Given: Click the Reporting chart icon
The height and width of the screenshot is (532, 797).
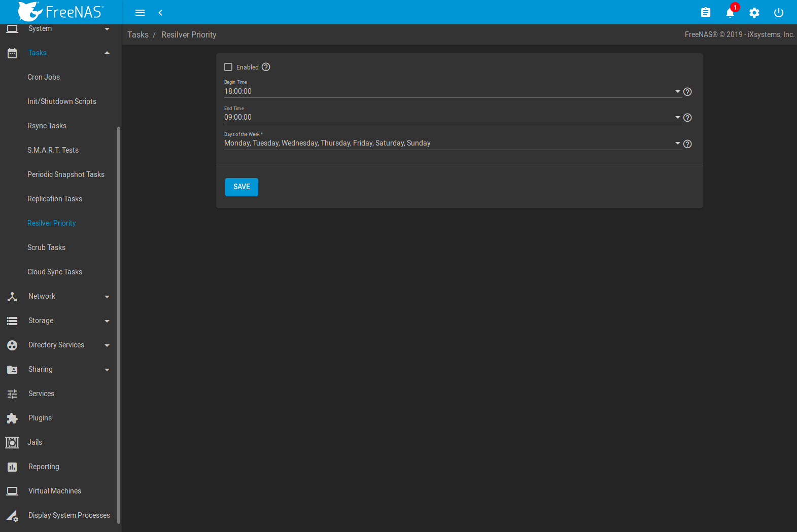Looking at the screenshot, I should [x=12, y=467].
